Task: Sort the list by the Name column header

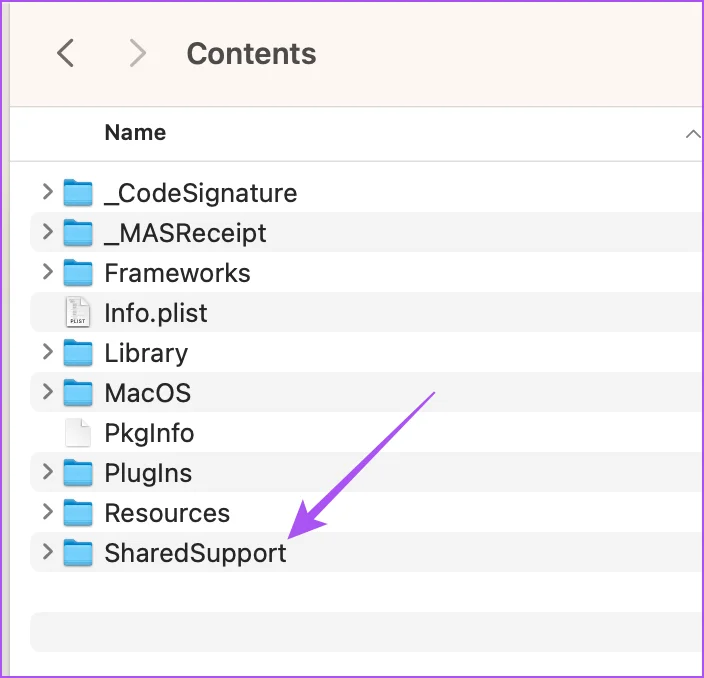Action: coord(135,132)
